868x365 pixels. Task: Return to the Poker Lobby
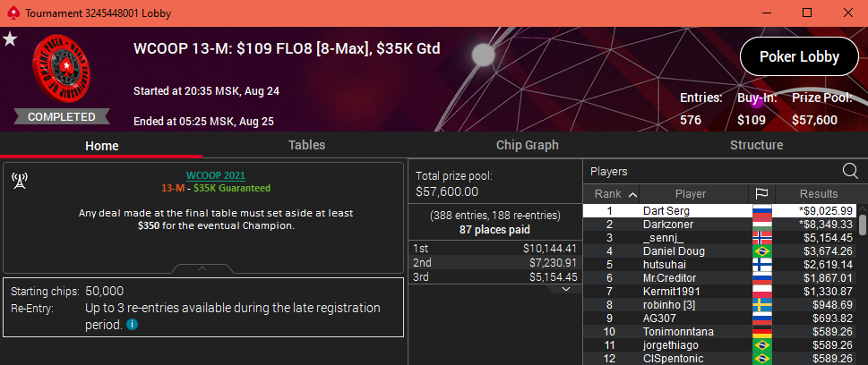[x=799, y=56]
